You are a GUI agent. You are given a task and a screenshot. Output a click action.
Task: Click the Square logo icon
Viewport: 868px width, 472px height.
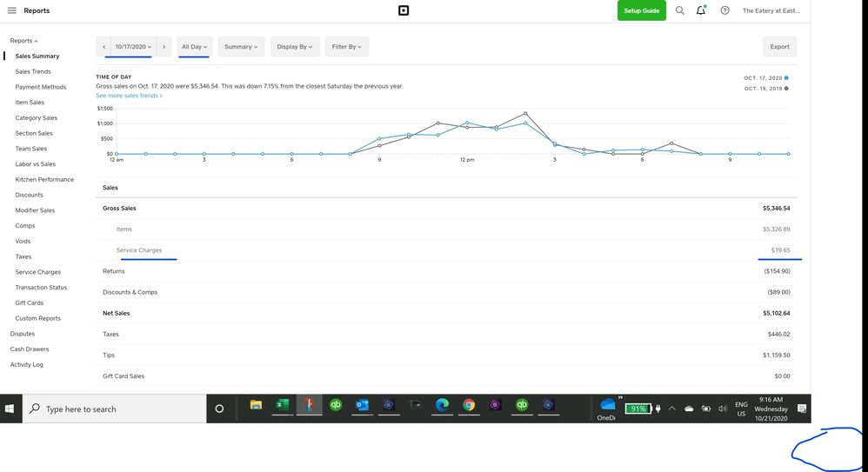[x=403, y=10]
